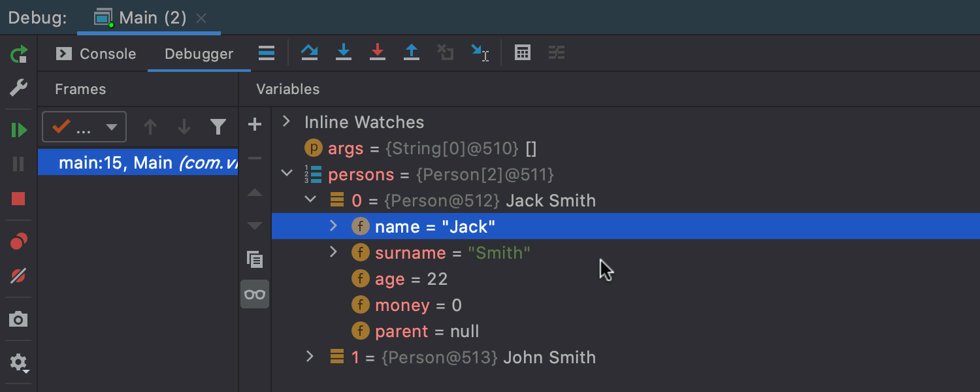The image size is (980, 392).
Task: Click Run to Cursor icon
Action: point(480,53)
